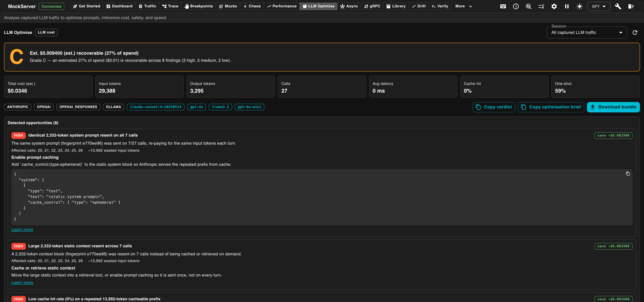Filter by the OLLAMA provider chip

coord(114,107)
